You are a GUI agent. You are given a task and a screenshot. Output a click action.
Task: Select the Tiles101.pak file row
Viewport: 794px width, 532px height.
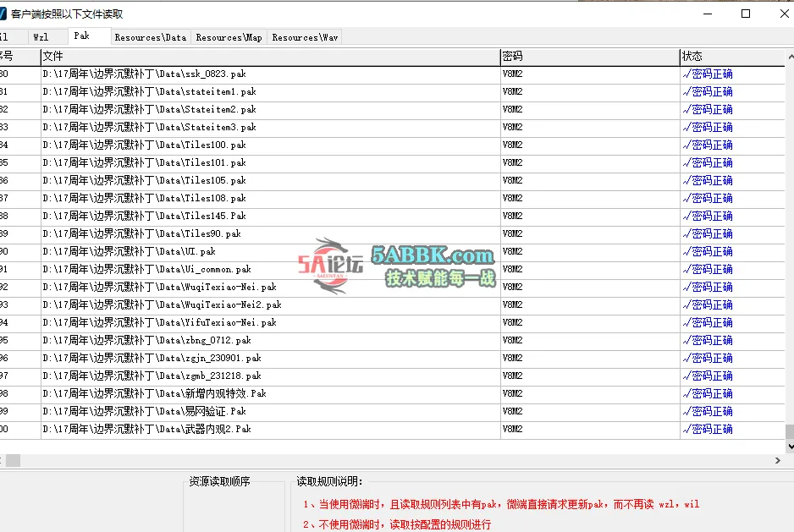(393, 162)
